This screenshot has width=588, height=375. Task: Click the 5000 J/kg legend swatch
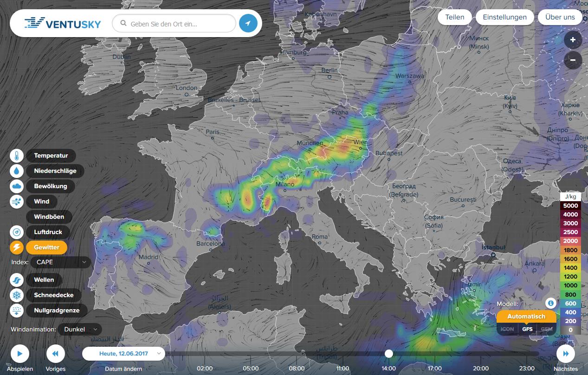(x=570, y=206)
